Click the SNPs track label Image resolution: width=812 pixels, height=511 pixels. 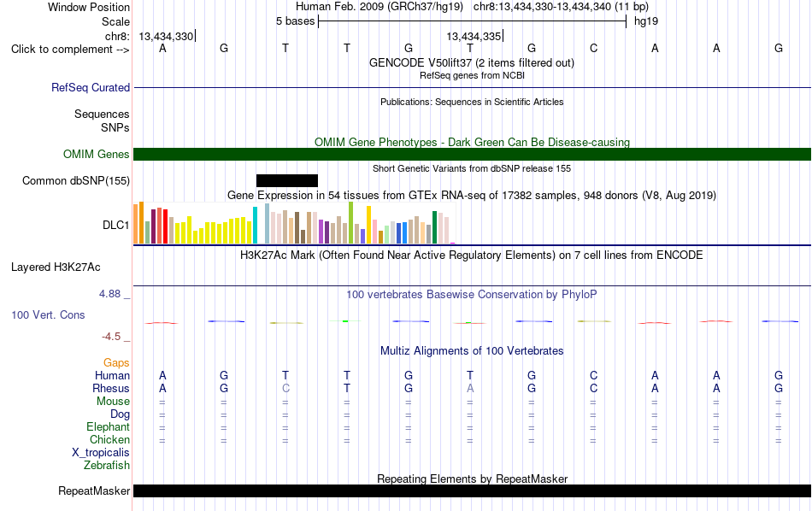[115, 127]
